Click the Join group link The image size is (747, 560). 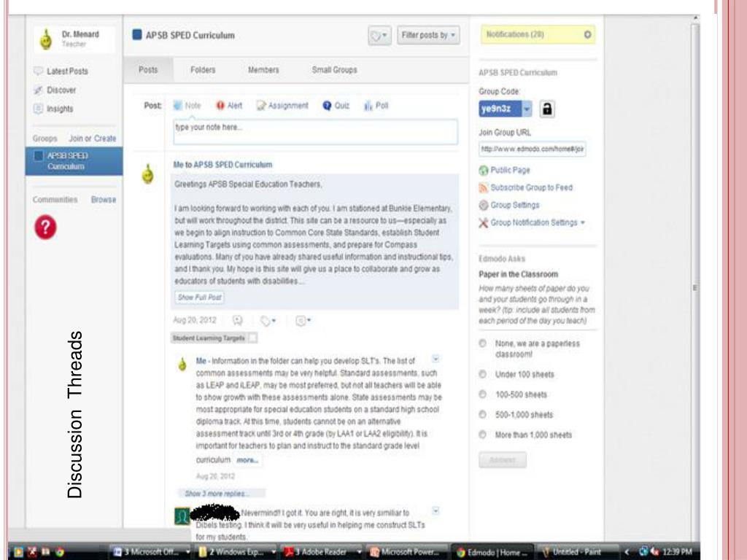click(75, 139)
